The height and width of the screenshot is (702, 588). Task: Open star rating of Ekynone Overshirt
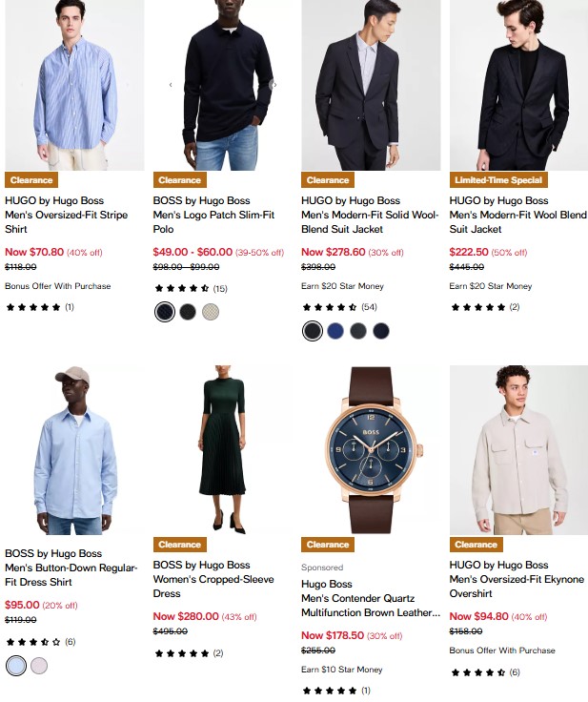pyautogui.click(x=485, y=672)
